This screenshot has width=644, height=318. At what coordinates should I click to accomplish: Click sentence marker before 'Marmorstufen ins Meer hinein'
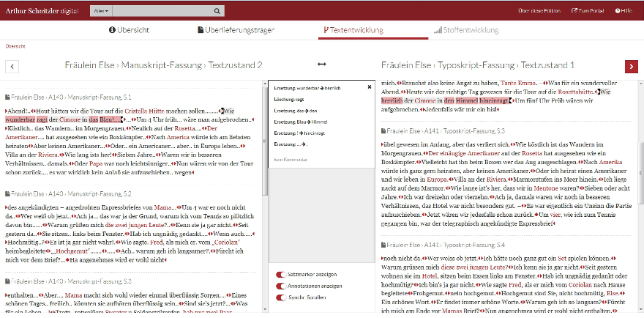pos(511,180)
